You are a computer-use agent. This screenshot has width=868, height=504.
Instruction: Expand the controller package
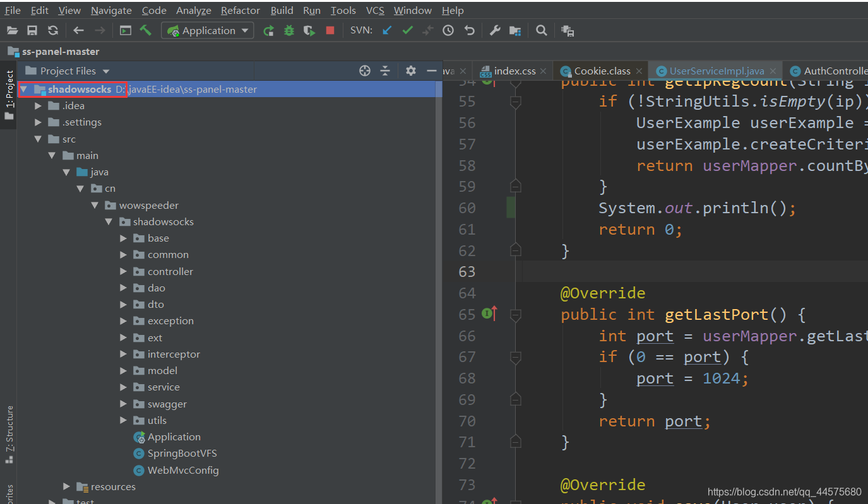point(123,271)
